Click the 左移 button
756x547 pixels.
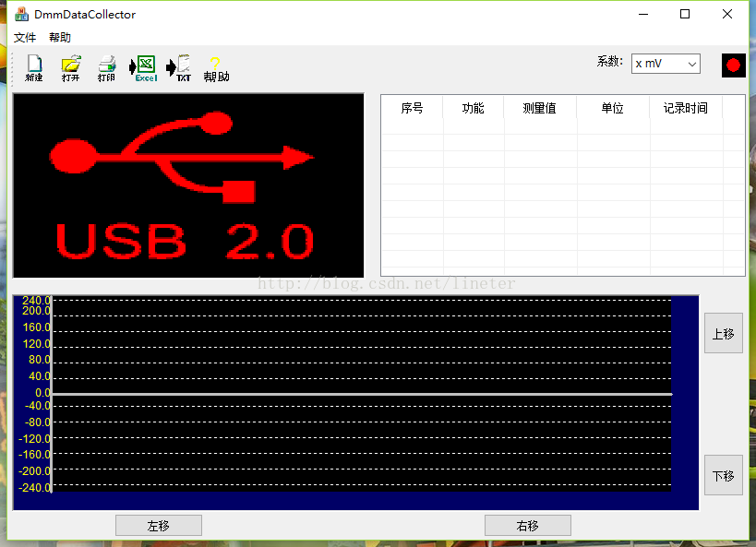pos(159,525)
